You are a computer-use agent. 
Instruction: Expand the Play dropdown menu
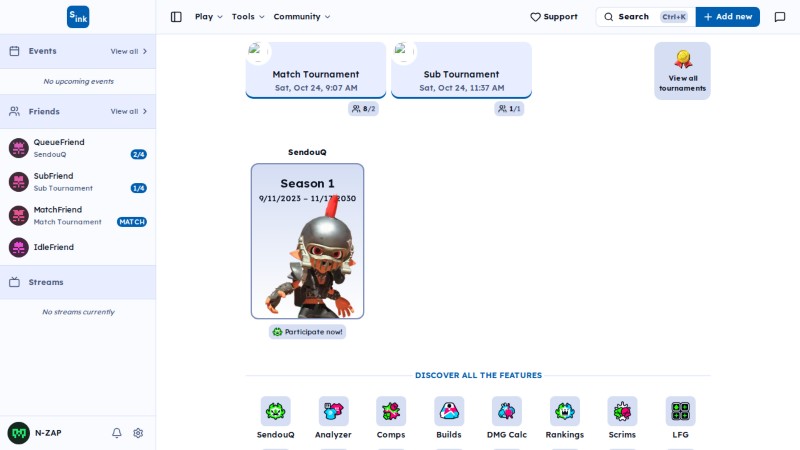point(209,17)
